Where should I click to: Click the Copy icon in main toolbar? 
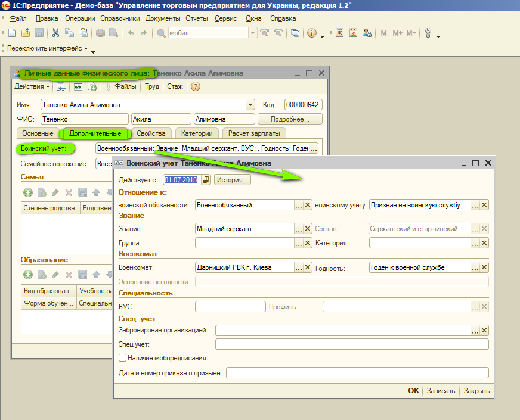point(69,33)
